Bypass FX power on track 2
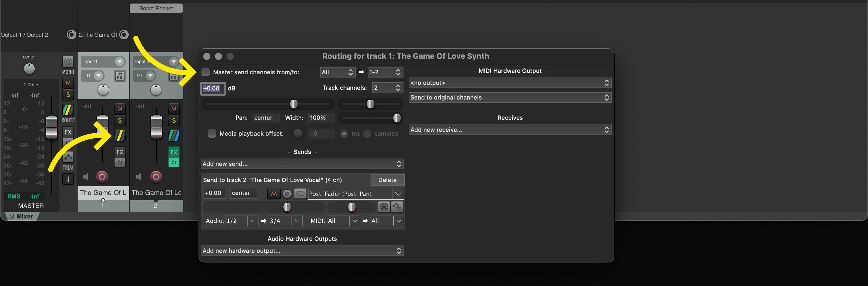Image resolution: width=868 pixels, height=286 pixels. 174,162
